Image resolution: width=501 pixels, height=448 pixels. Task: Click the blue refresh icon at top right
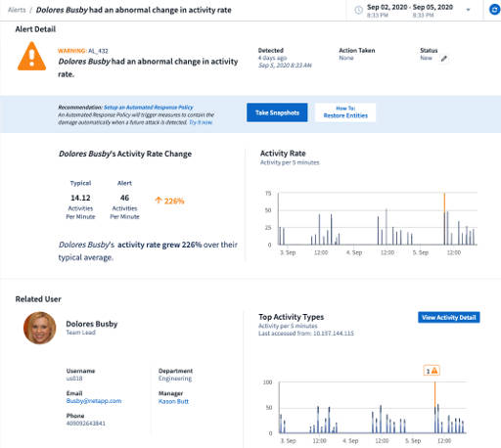click(x=494, y=10)
